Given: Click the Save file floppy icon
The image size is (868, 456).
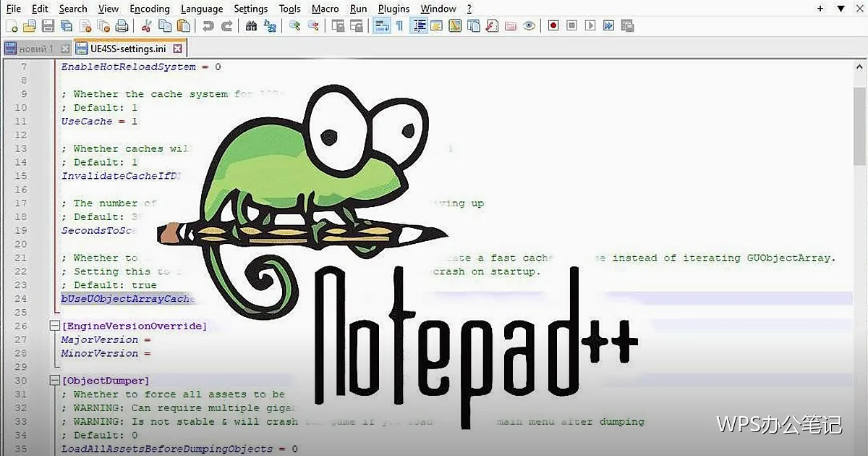Looking at the screenshot, I should pyautogui.click(x=48, y=26).
